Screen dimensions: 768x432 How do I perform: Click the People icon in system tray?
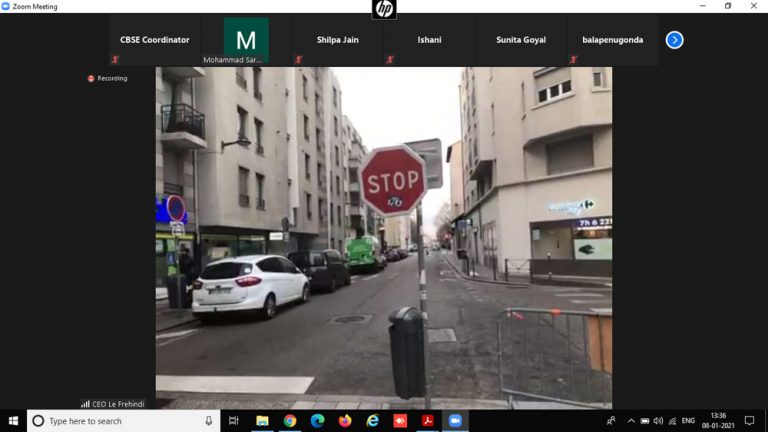(611, 421)
